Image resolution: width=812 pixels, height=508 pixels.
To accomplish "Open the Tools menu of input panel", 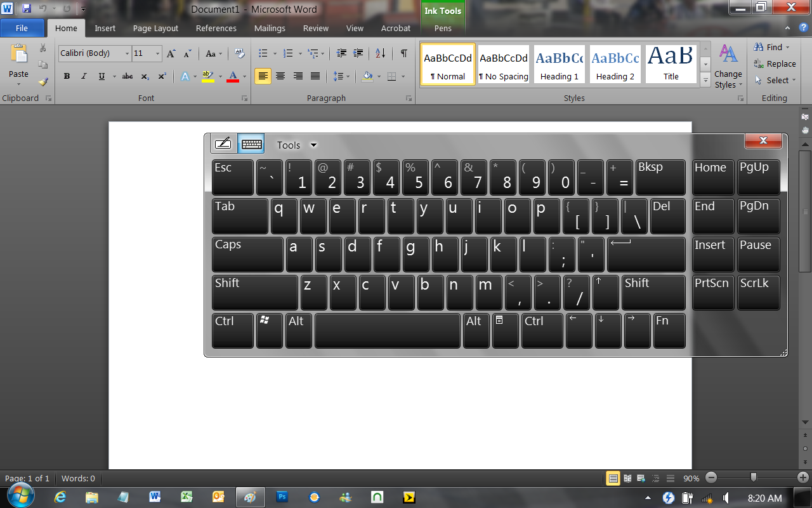I will [x=296, y=145].
